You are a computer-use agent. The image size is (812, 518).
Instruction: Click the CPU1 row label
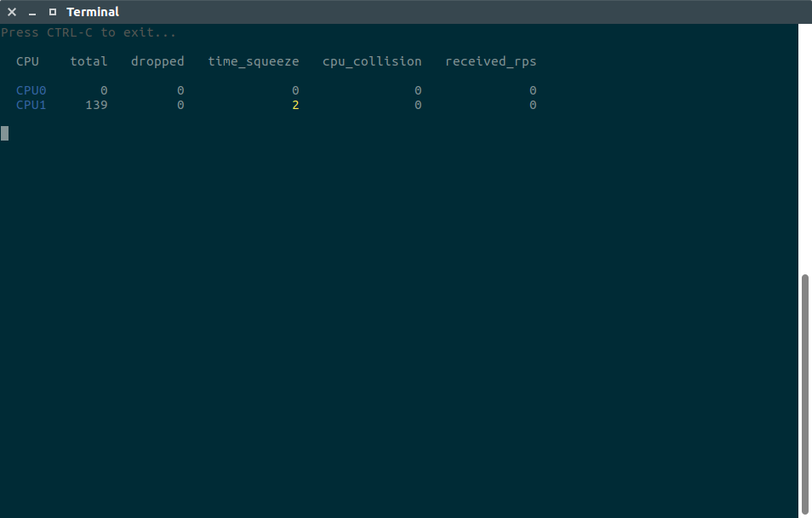[31, 105]
